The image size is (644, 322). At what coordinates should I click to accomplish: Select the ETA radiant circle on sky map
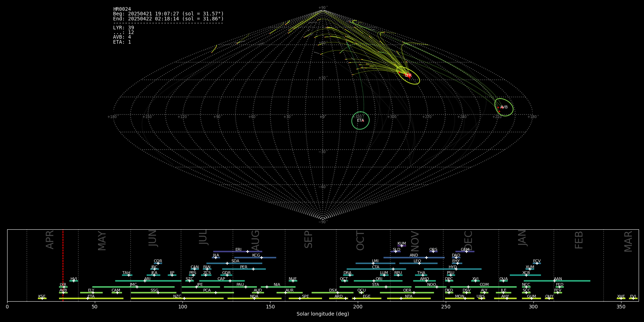point(360,121)
